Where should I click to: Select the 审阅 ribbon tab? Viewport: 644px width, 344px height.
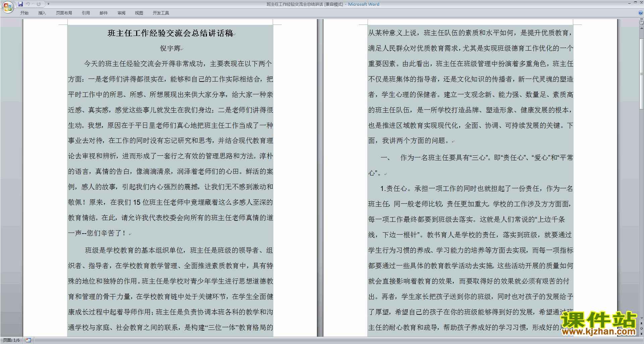[x=121, y=13]
